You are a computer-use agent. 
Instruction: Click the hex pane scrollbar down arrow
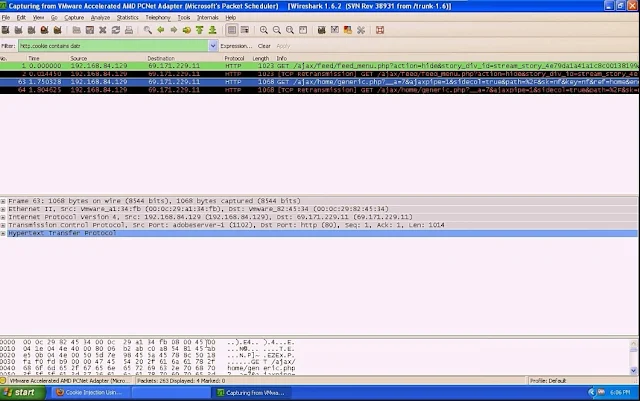tap(633, 371)
